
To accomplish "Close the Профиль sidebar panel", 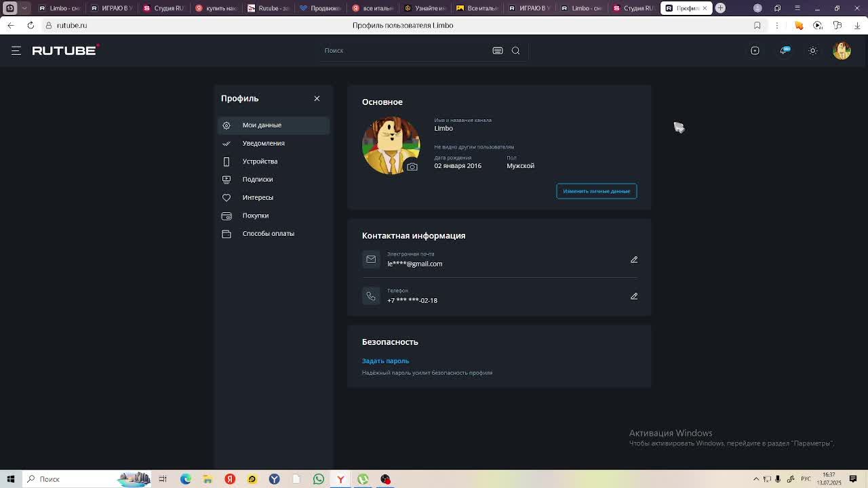I will pos(317,98).
